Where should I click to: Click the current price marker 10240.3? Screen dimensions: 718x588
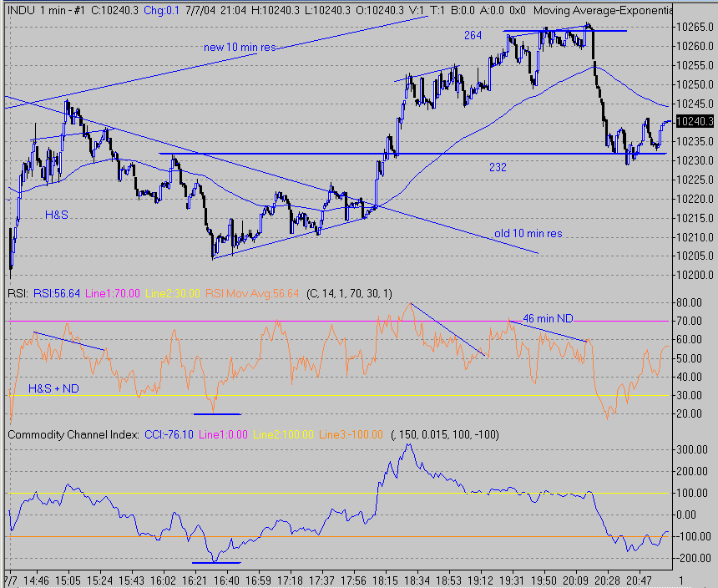[x=695, y=121]
